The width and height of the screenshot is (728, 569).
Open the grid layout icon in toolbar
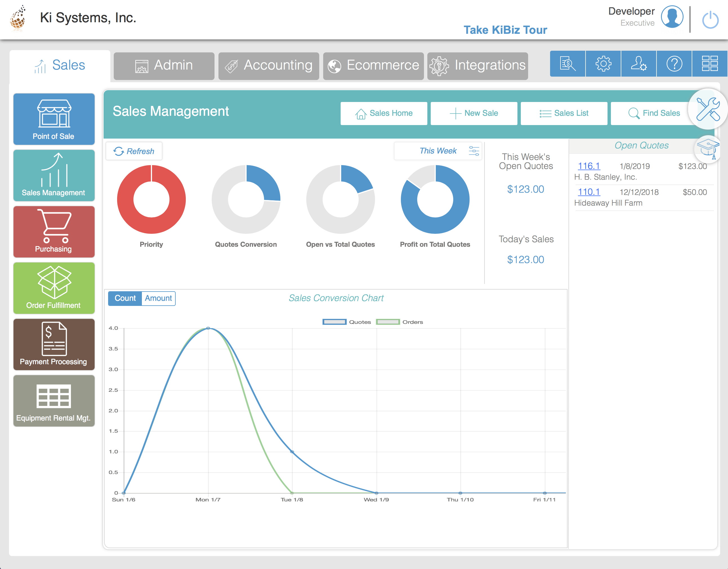tap(710, 64)
